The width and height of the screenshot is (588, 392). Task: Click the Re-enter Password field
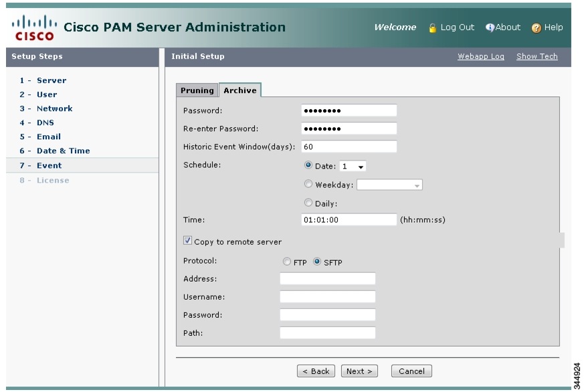349,128
